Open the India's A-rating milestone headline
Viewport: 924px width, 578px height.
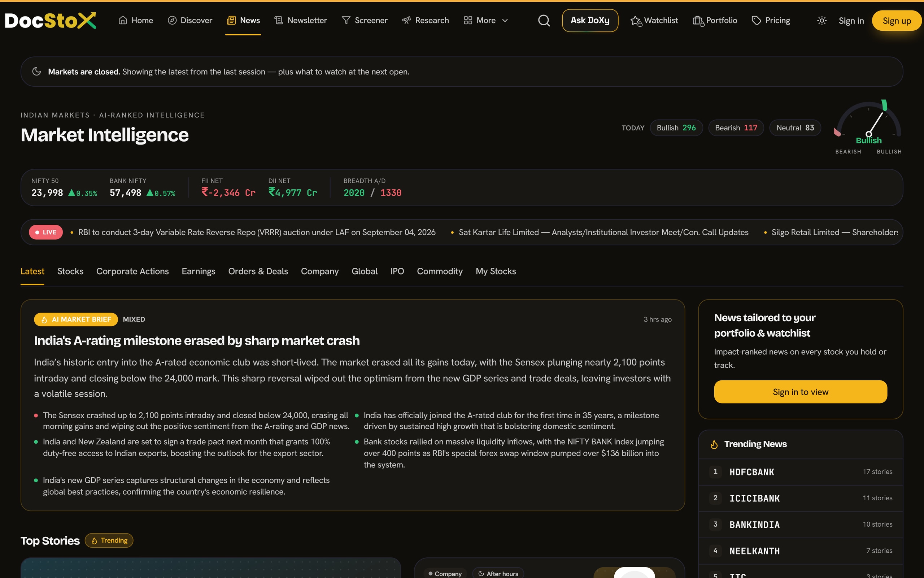click(x=197, y=341)
